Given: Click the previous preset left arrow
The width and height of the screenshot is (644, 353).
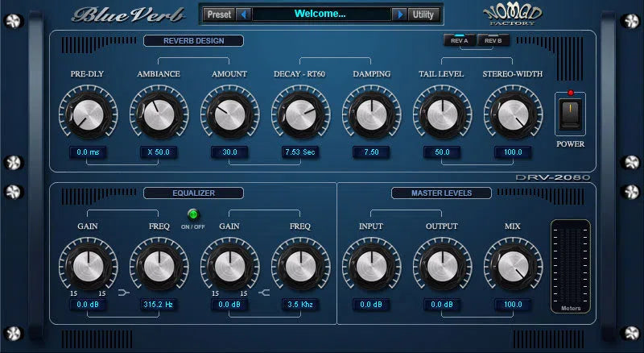Looking at the screenshot, I should tap(245, 14).
